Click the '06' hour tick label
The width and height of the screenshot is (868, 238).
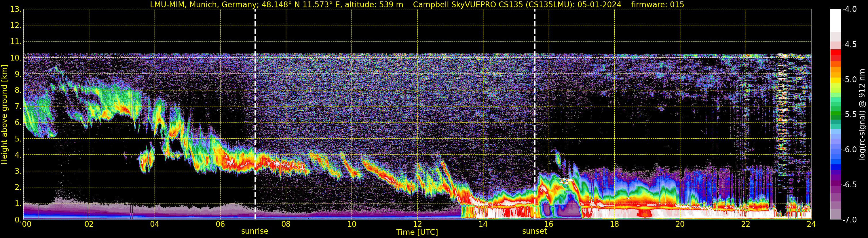click(x=220, y=224)
